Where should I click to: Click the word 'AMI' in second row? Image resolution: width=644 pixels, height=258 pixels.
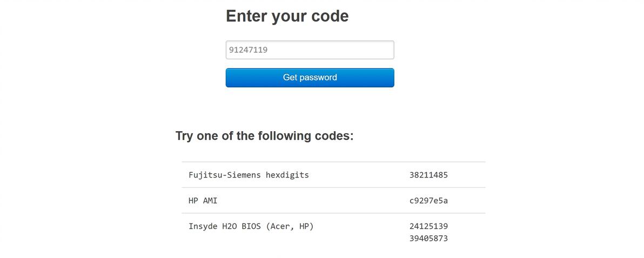210,201
